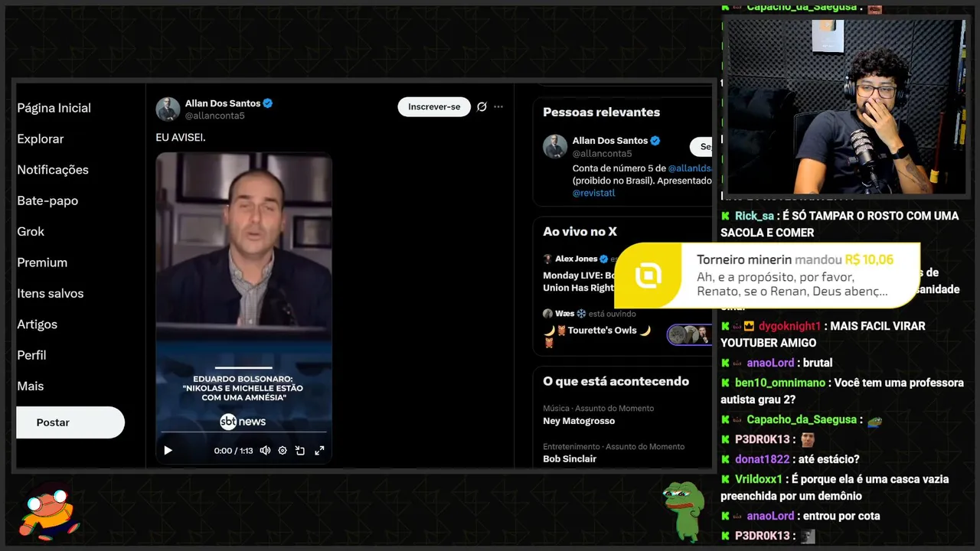
Task: Go to Perfil
Action: pos(31,355)
